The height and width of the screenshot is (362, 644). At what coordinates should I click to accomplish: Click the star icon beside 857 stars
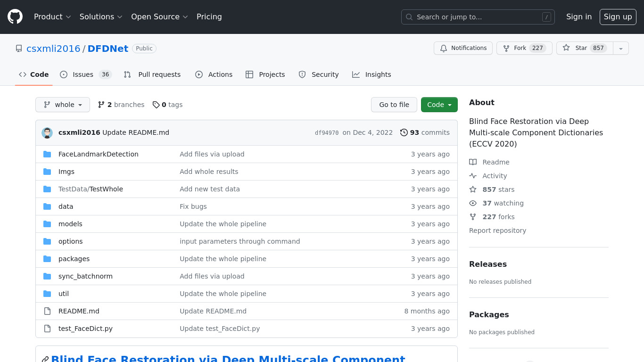[473, 189]
